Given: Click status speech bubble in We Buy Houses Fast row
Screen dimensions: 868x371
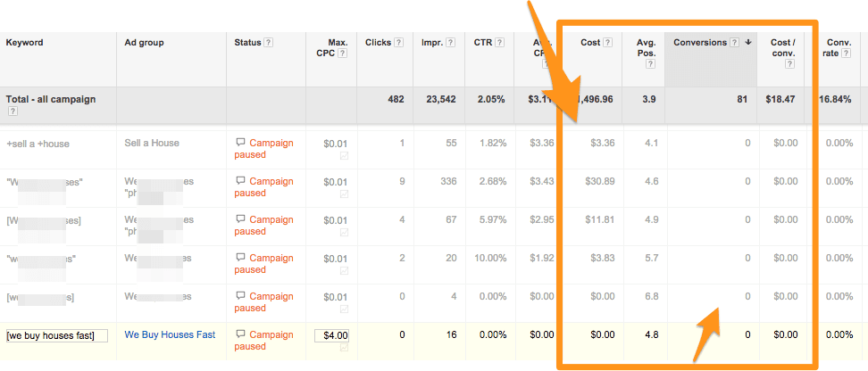Looking at the screenshot, I should point(240,334).
